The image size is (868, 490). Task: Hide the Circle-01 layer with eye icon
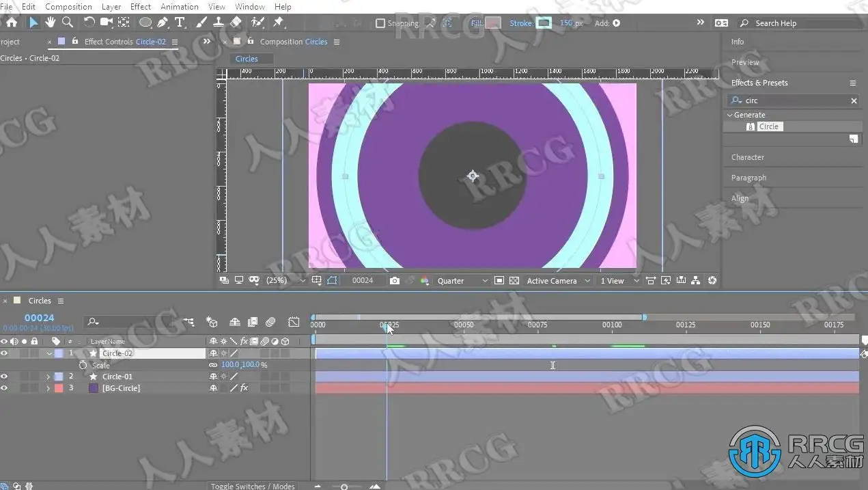pos(4,377)
